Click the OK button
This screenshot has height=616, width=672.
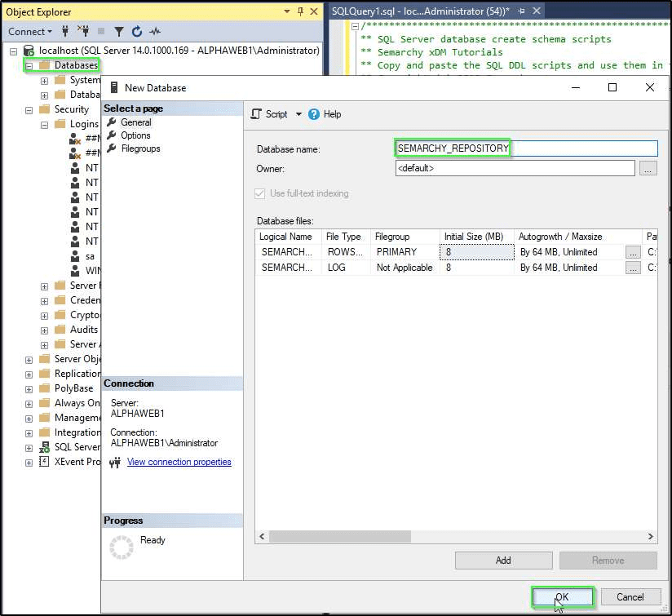tap(562, 596)
